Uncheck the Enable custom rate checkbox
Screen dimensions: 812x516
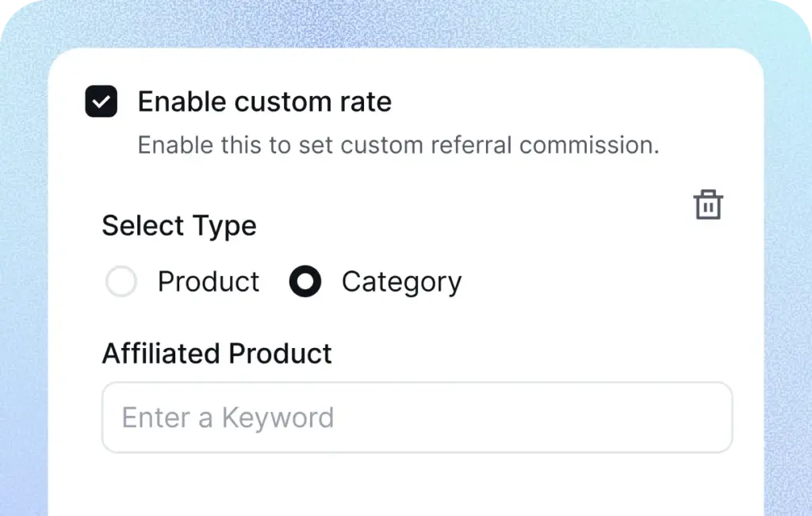[101, 101]
